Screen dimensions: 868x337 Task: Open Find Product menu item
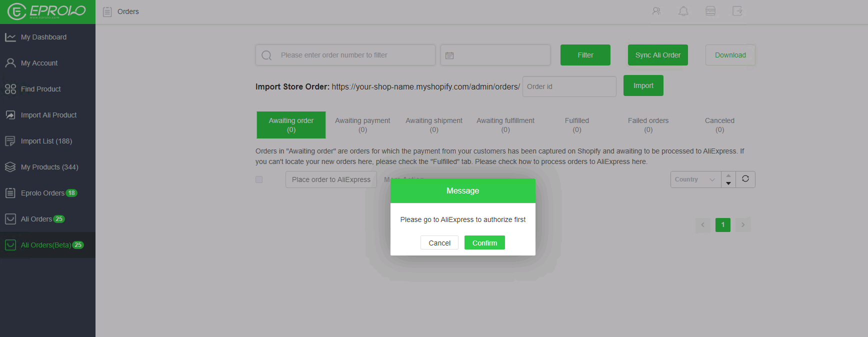point(47,89)
